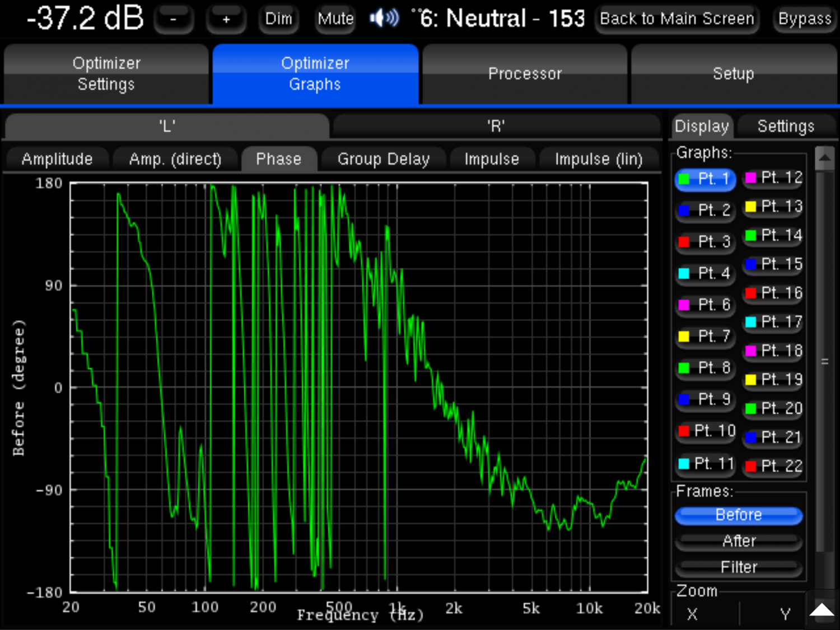Toggle Pt. 19 graph

point(773,380)
